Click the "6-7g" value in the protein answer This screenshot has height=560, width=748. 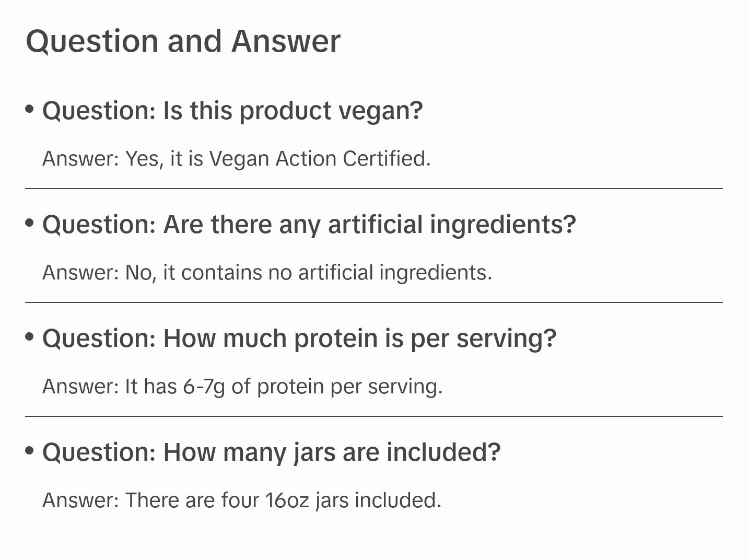coord(204,387)
